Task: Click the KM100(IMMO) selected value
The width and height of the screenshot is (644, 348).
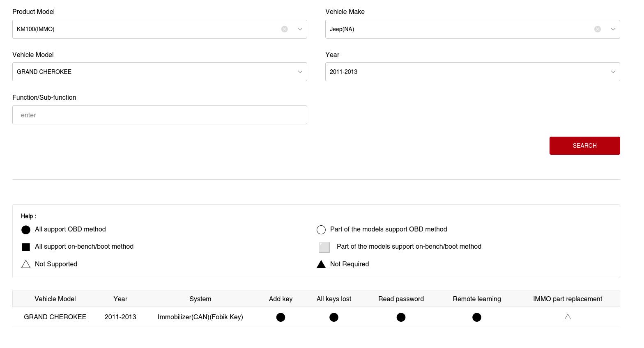Action: (x=36, y=29)
